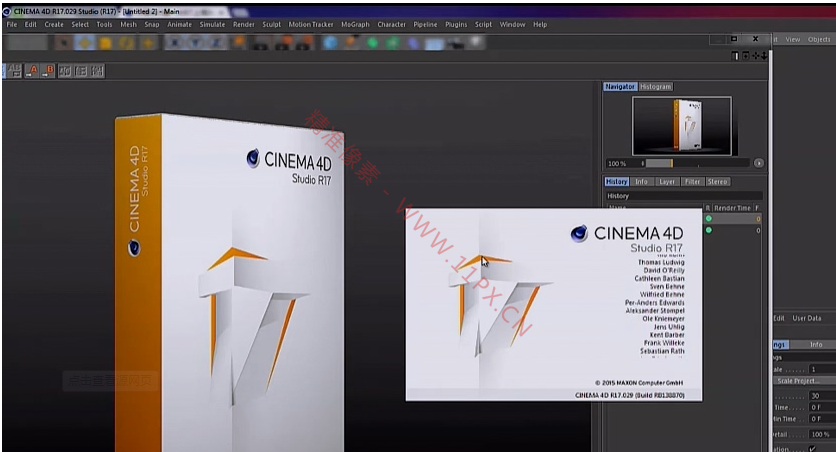Click the Render Time column header
This screenshot has height=452, width=836.
pos(732,208)
